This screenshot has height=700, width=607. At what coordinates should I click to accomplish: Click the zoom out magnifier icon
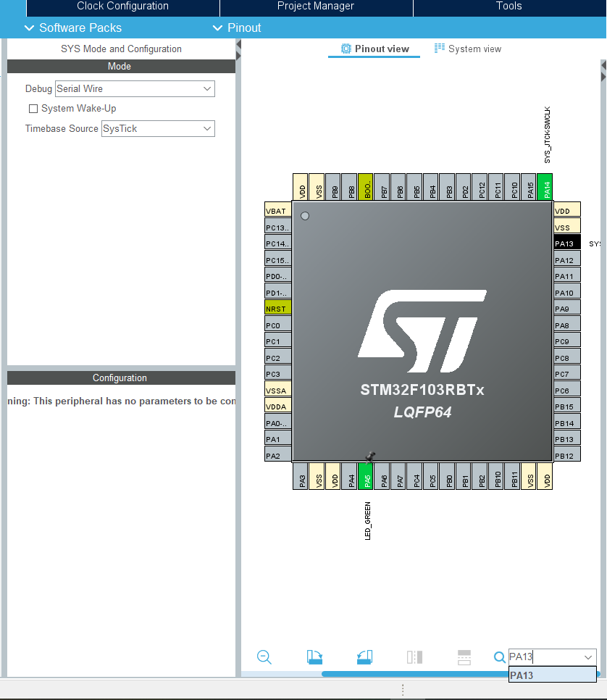coord(264,657)
